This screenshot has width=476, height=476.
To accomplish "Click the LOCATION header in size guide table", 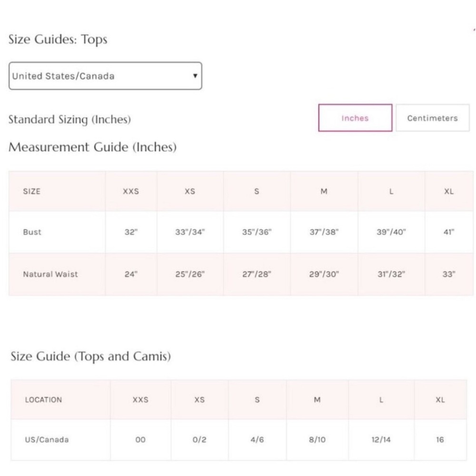I will (43, 399).
